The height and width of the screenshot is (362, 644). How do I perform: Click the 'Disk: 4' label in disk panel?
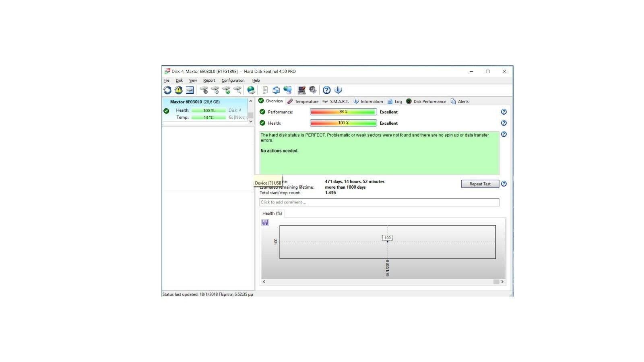click(x=235, y=110)
